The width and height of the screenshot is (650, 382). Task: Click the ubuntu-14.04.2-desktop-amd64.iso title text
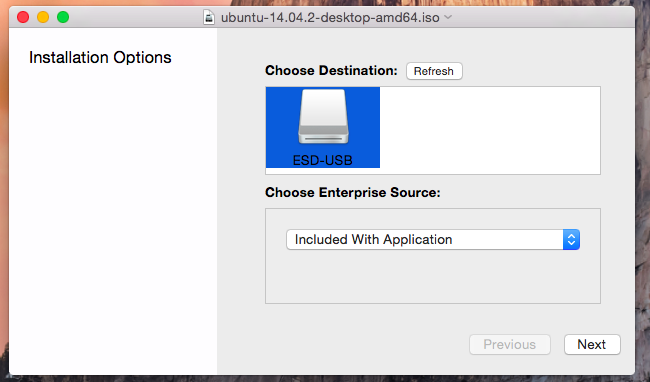(330, 18)
